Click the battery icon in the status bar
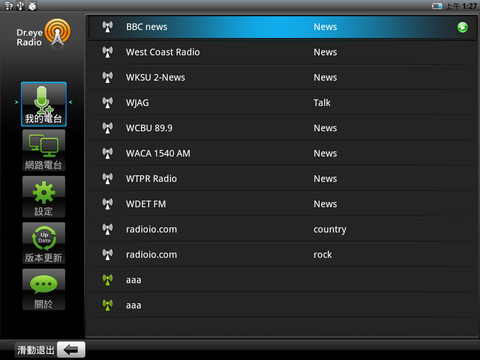This screenshot has height=360, width=480. pyautogui.click(x=437, y=6)
